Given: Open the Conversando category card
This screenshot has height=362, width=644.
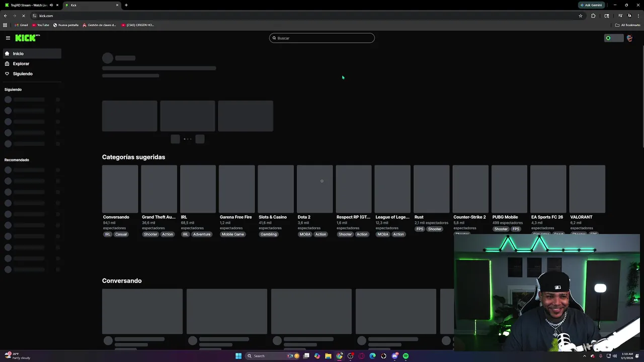Looking at the screenshot, I should [x=120, y=189].
